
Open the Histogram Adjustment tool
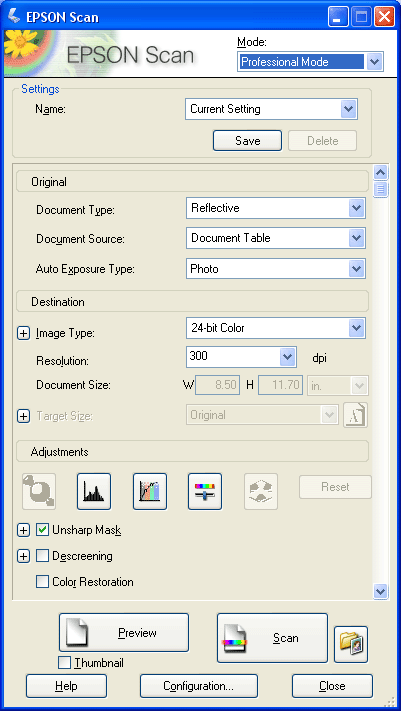coord(94,492)
